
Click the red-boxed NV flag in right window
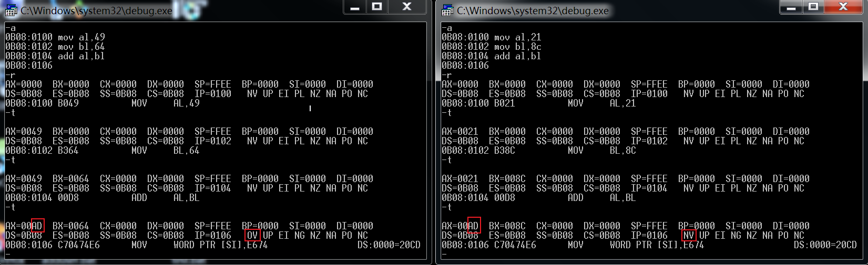689,236
